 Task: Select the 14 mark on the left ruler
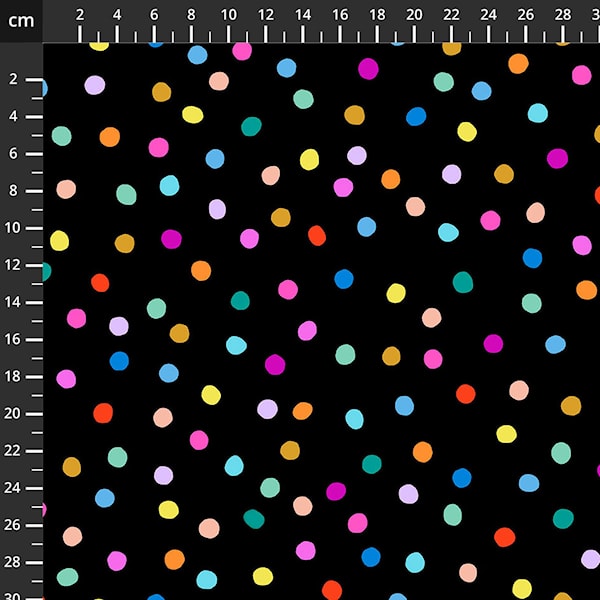click(x=15, y=302)
